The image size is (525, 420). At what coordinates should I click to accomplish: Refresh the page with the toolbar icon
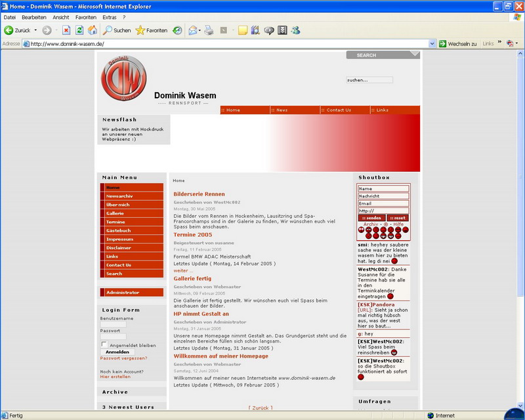[x=79, y=30]
